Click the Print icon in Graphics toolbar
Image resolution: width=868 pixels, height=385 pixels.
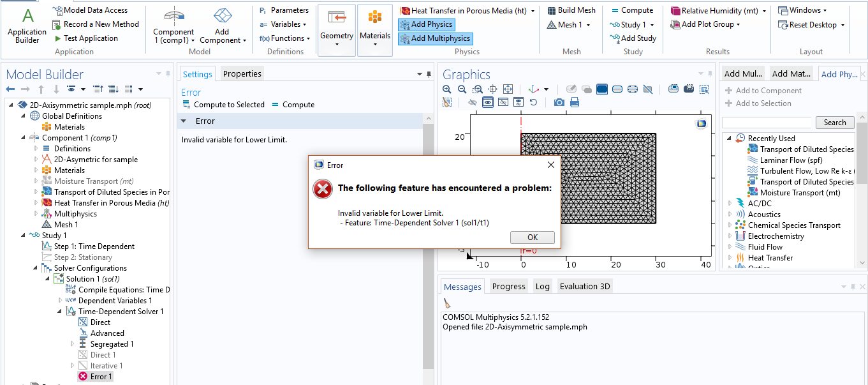coord(574,102)
